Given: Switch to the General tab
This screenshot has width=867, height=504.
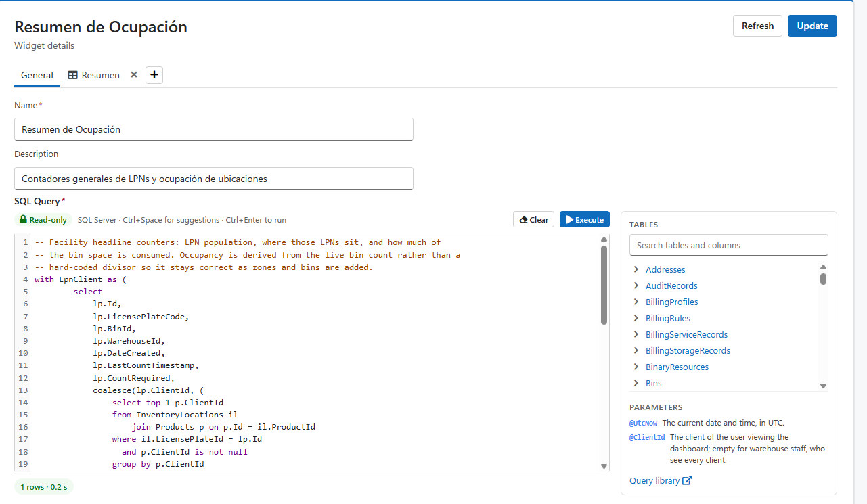Looking at the screenshot, I should click(x=37, y=75).
